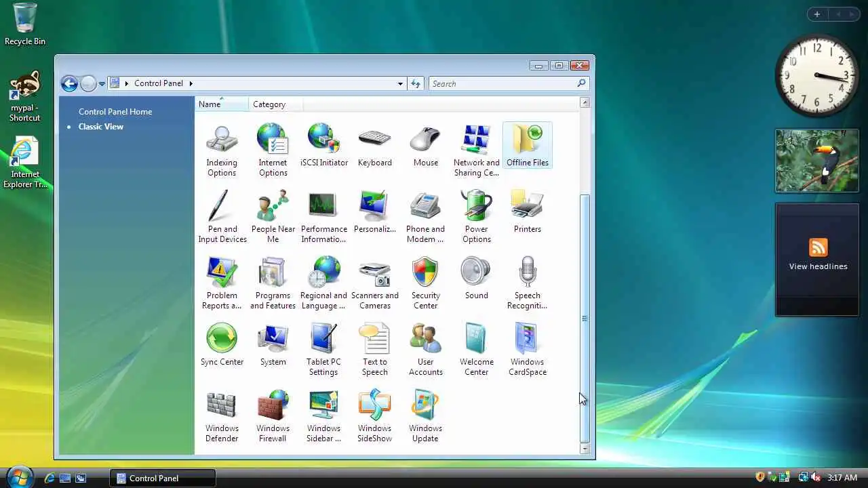This screenshot has height=488, width=868.
Task: Open Internet Options icon
Action: coord(273,150)
